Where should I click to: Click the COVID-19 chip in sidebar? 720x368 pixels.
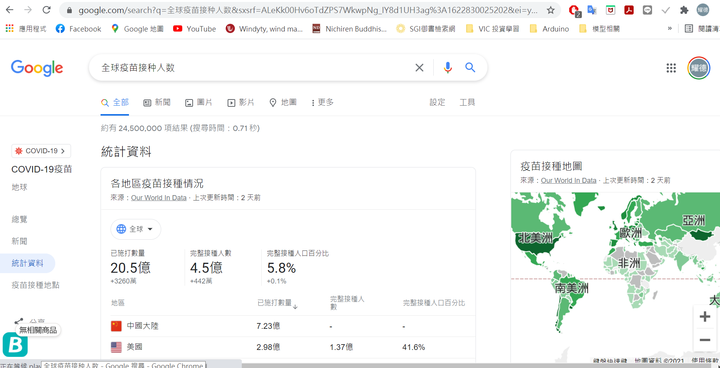point(41,151)
